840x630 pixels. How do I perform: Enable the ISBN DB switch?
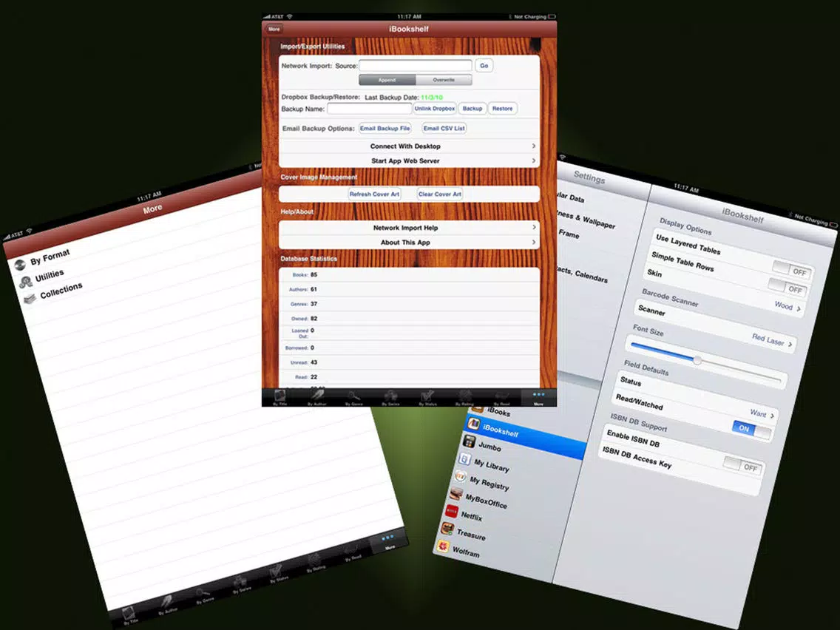tap(742, 464)
